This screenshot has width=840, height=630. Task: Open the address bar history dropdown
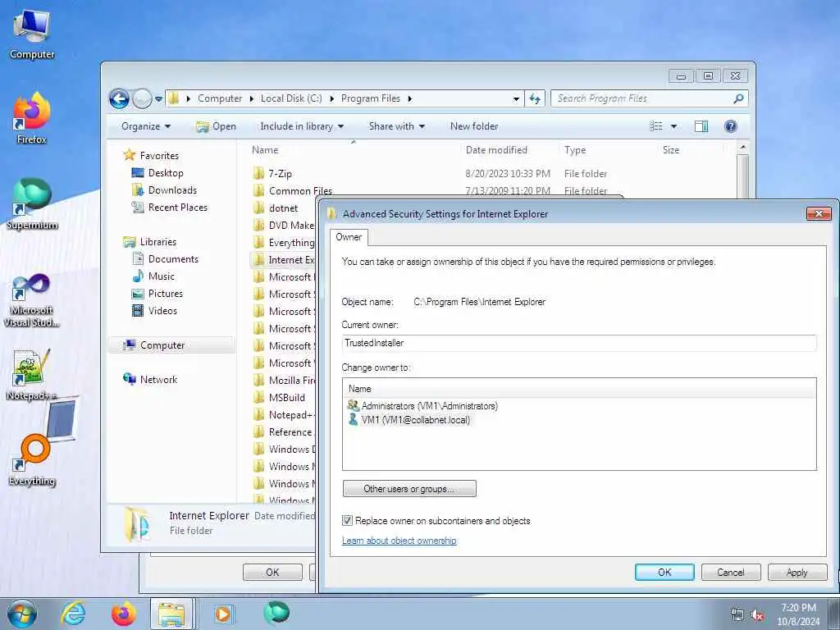point(516,99)
